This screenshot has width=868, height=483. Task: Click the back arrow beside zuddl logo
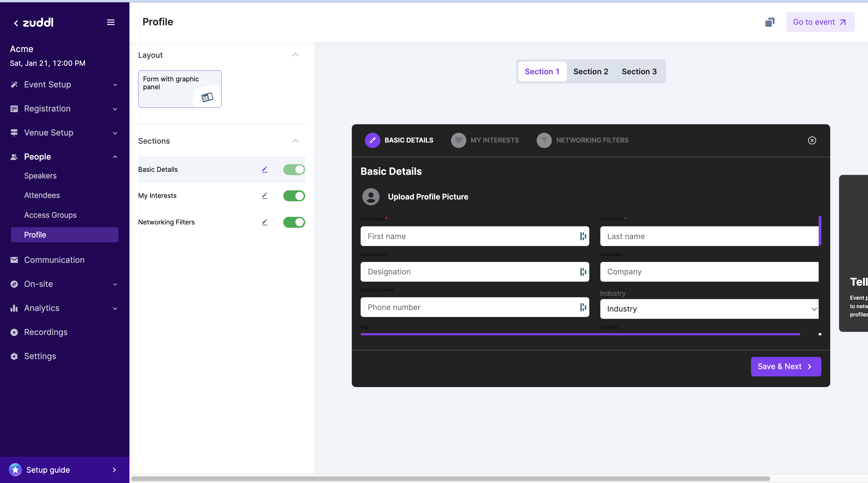tap(16, 23)
